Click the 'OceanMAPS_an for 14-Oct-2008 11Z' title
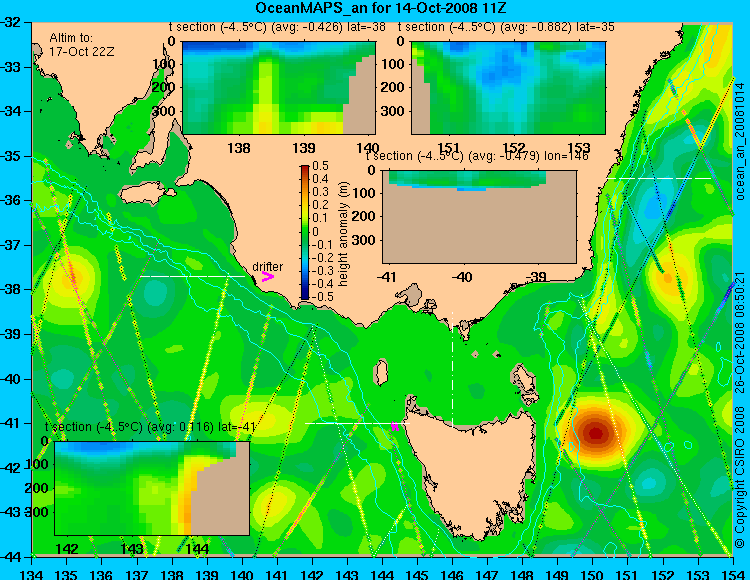The image size is (750, 580). [x=380, y=8]
